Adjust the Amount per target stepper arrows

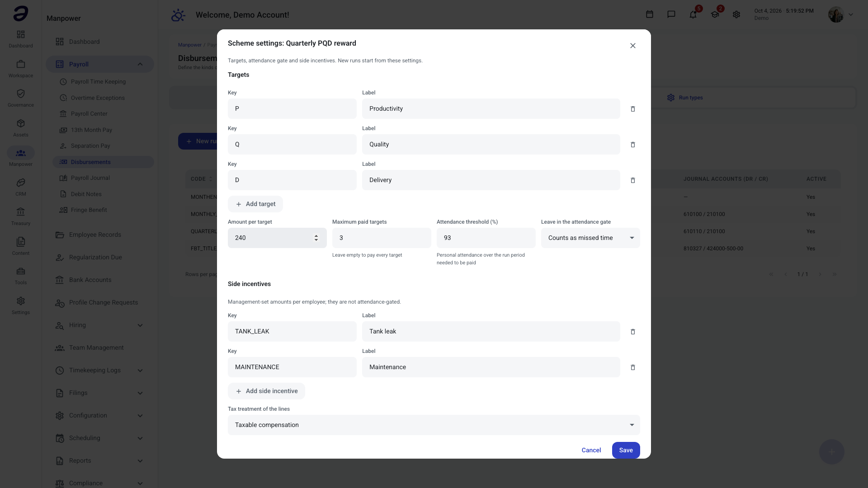point(316,238)
